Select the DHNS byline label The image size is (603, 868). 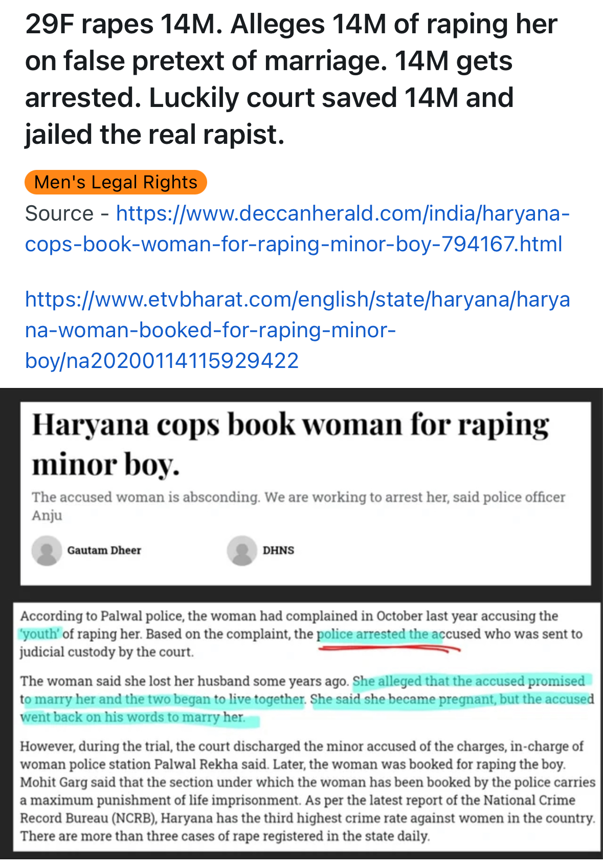point(279,550)
